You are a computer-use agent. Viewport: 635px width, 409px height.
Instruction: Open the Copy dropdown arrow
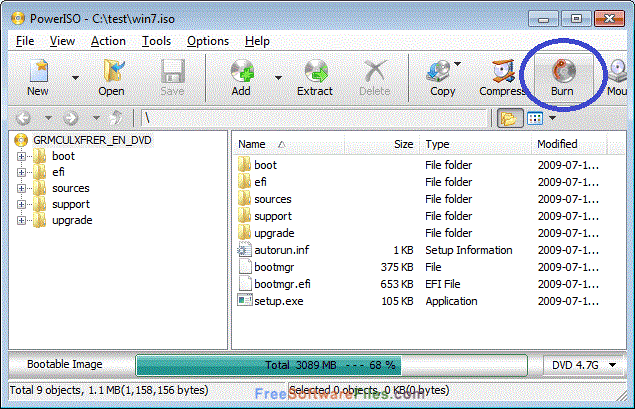(458, 64)
